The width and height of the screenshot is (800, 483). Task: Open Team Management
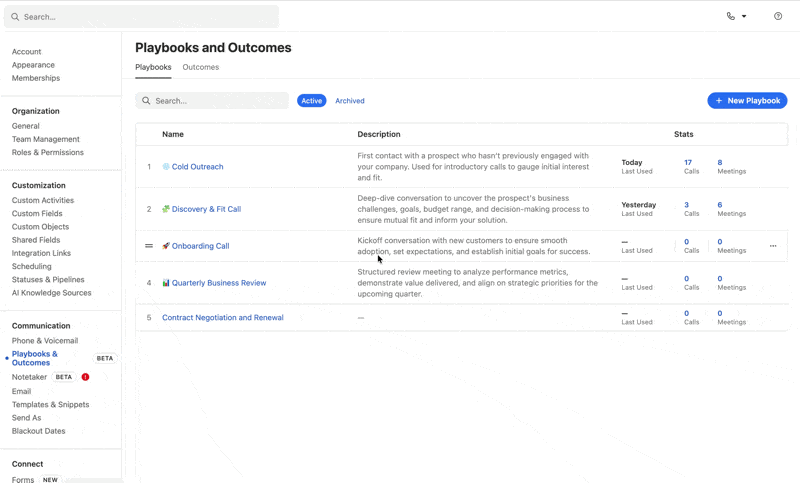(46, 139)
